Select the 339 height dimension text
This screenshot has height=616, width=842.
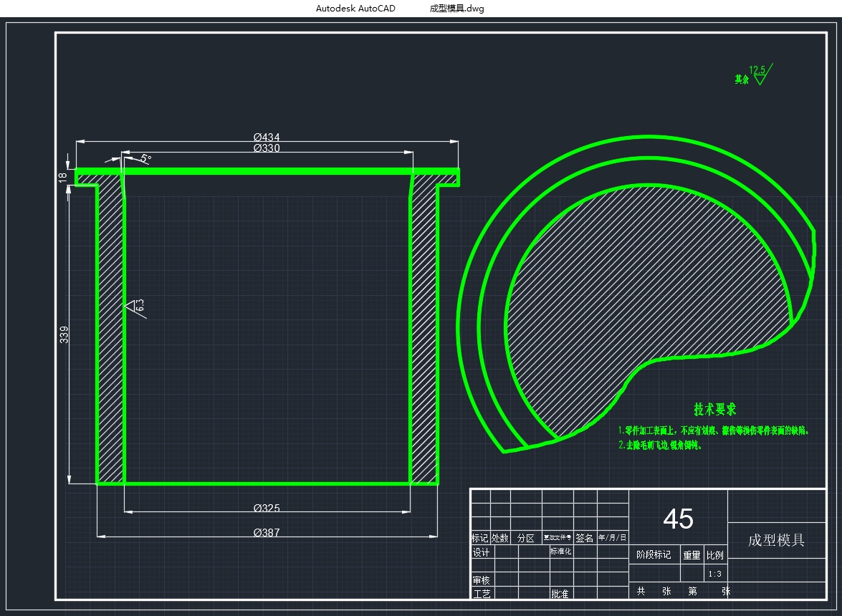coord(64,335)
